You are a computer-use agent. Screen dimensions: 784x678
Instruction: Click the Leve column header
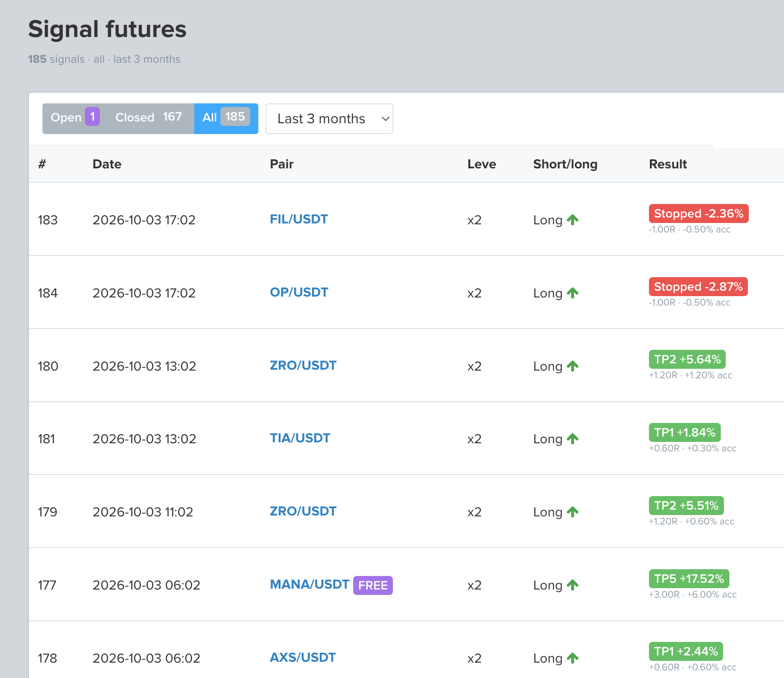[x=482, y=164]
